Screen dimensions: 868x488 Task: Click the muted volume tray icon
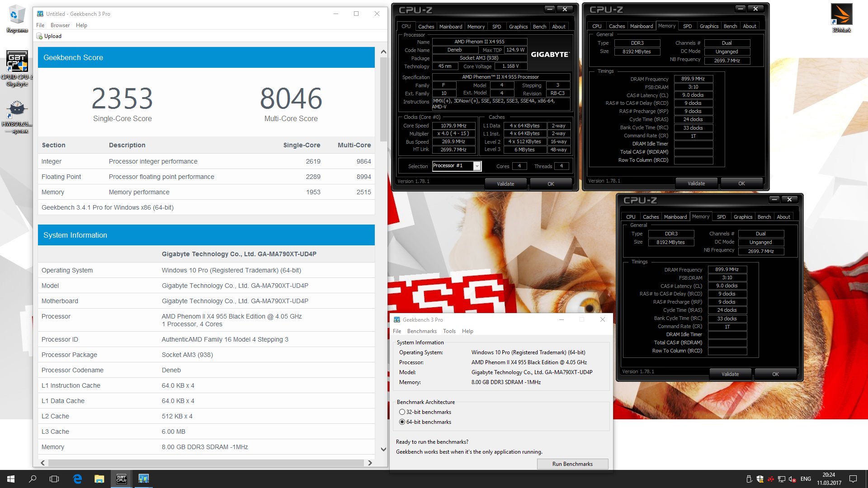tap(792, 479)
